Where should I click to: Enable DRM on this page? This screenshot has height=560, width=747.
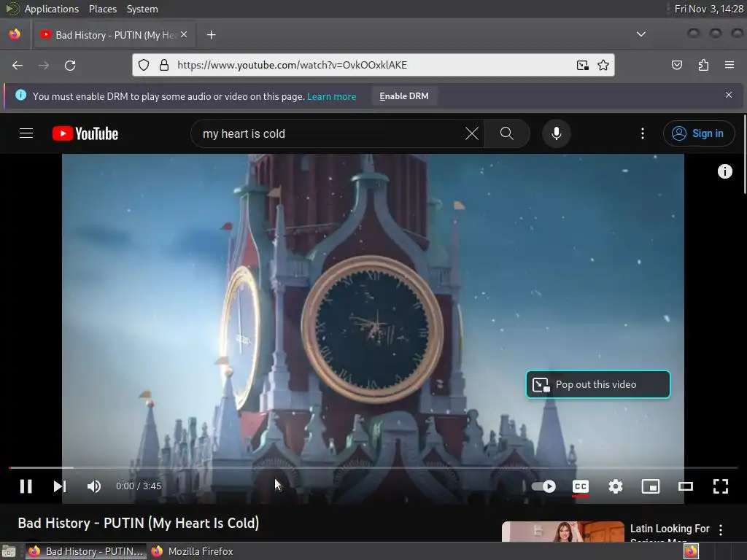404,96
